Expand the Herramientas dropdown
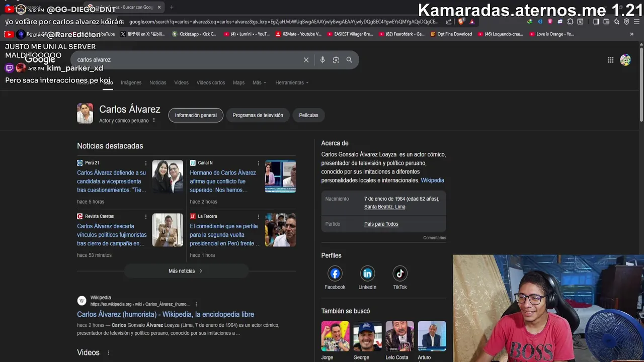The height and width of the screenshot is (362, 644). (x=292, y=82)
